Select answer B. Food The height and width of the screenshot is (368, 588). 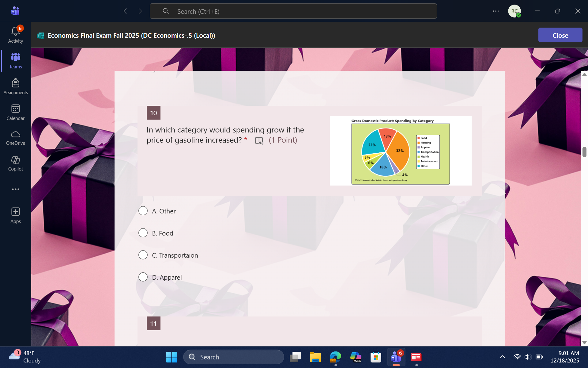pyautogui.click(x=143, y=233)
